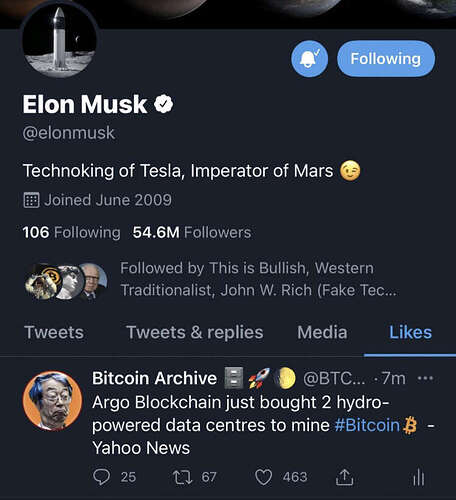Like the tweet with the heart icon

point(264,477)
